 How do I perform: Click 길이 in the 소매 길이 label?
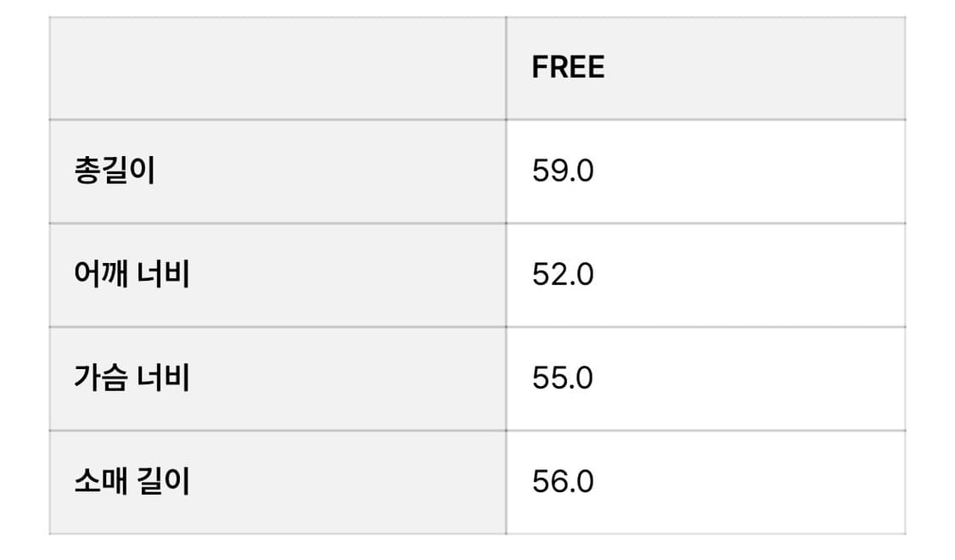tap(163, 482)
